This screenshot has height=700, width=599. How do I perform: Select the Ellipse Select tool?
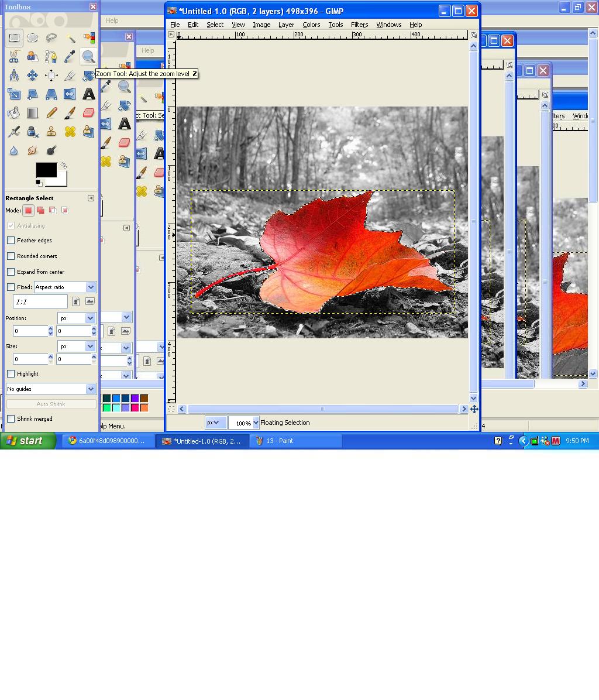pos(33,38)
